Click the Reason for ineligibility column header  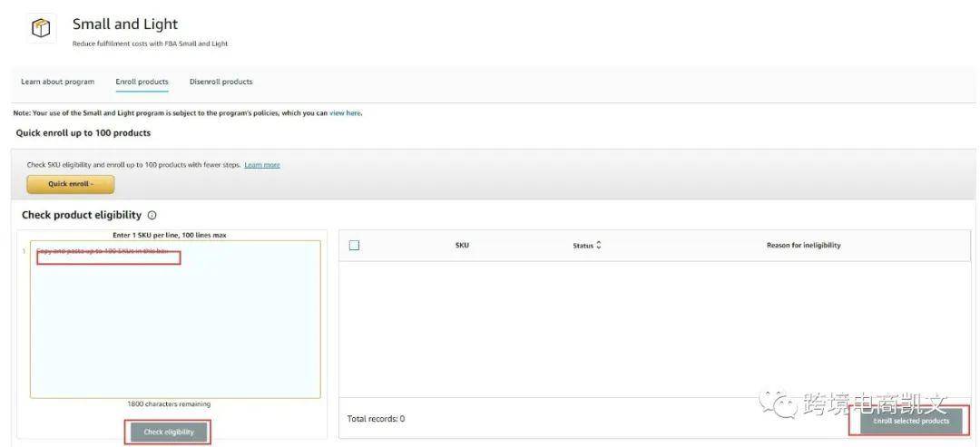click(x=803, y=246)
